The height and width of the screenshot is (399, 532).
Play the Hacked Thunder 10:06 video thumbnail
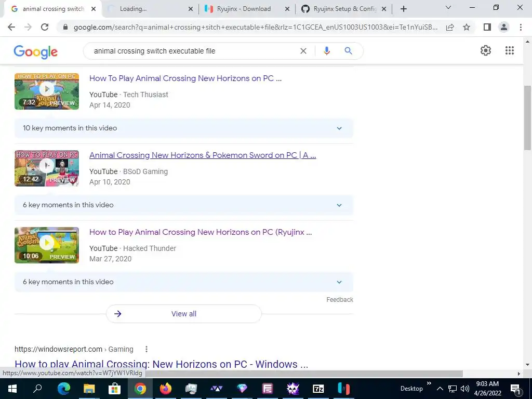47,245
